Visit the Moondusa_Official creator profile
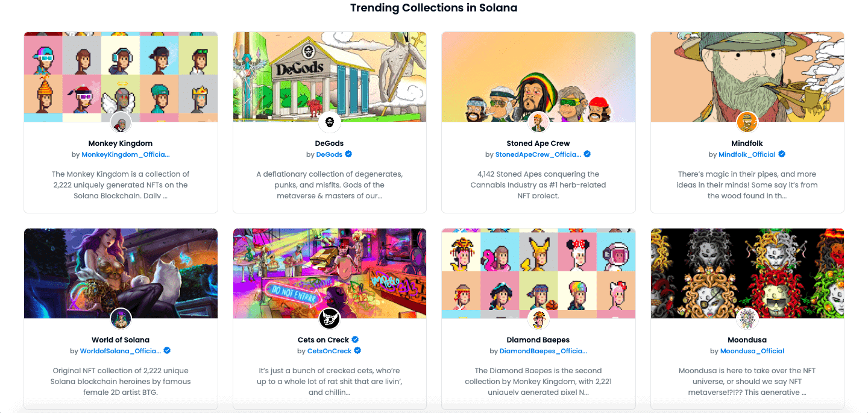The height and width of the screenshot is (413, 868). pyautogui.click(x=752, y=351)
